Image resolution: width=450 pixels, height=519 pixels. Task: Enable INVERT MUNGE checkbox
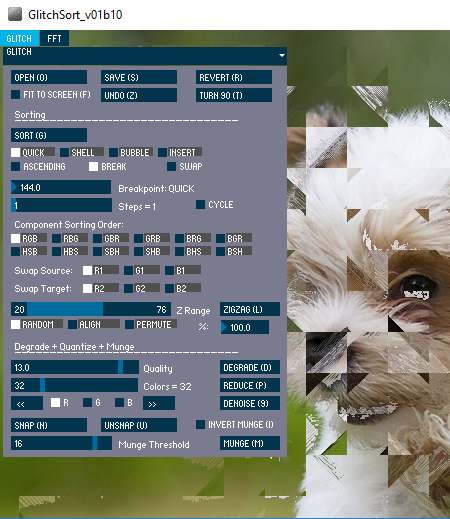click(200, 424)
